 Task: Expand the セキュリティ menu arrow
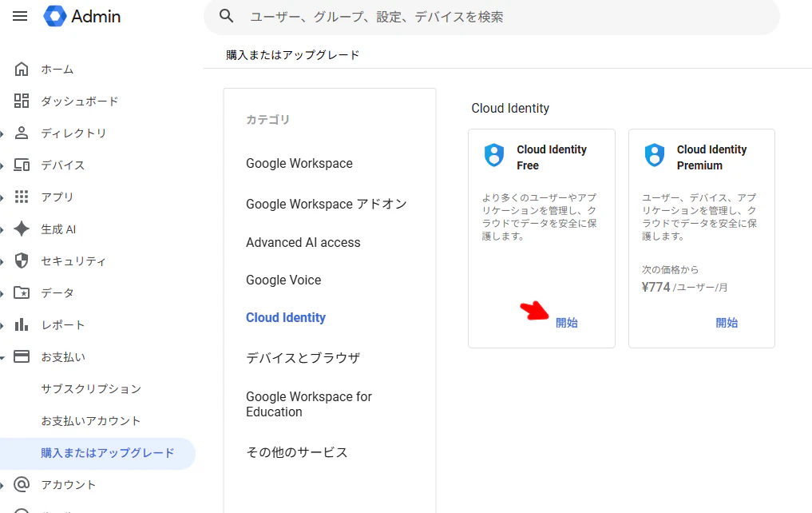coord(2,261)
